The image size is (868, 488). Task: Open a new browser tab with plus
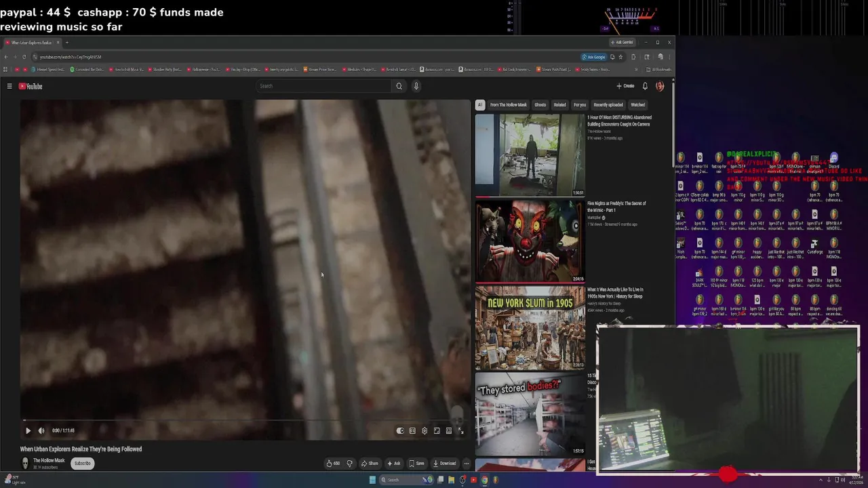(x=66, y=43)
